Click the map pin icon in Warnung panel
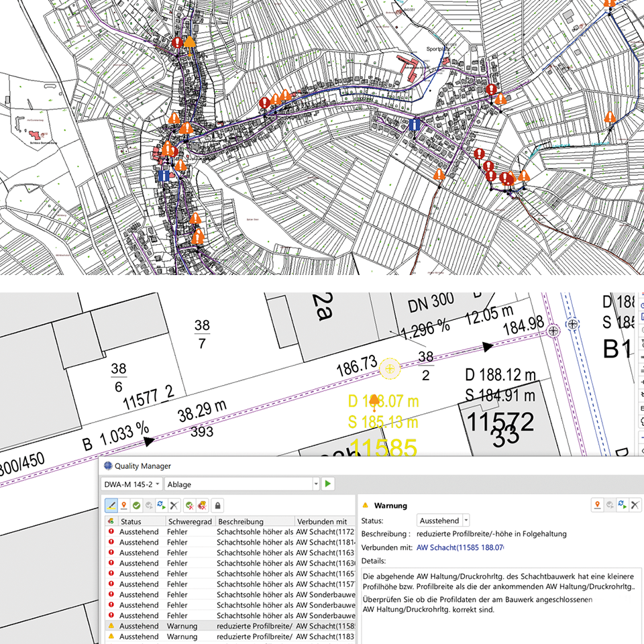This screenshot has width=644, height=644. 596,504
